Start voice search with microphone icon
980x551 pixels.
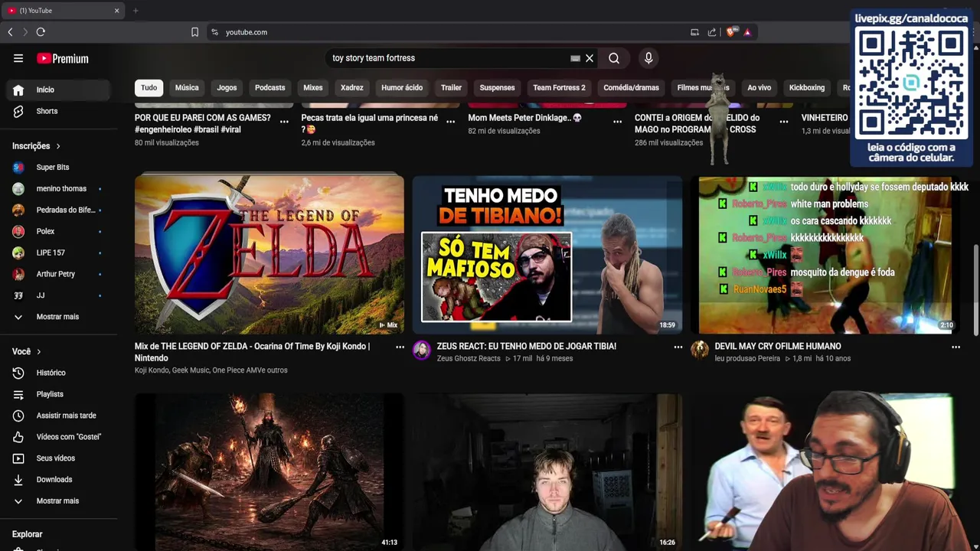[648, 58]
